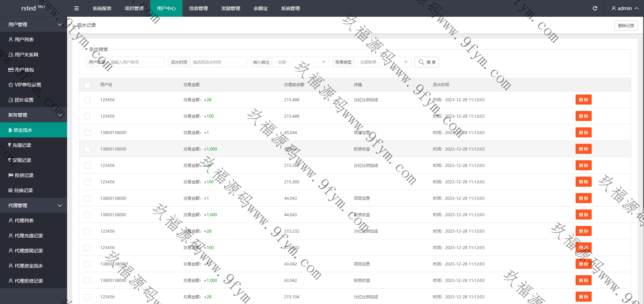Click the sidebar collapse hamburger icon
Viewport: 644px width, 304px height.
pos(76,8)
